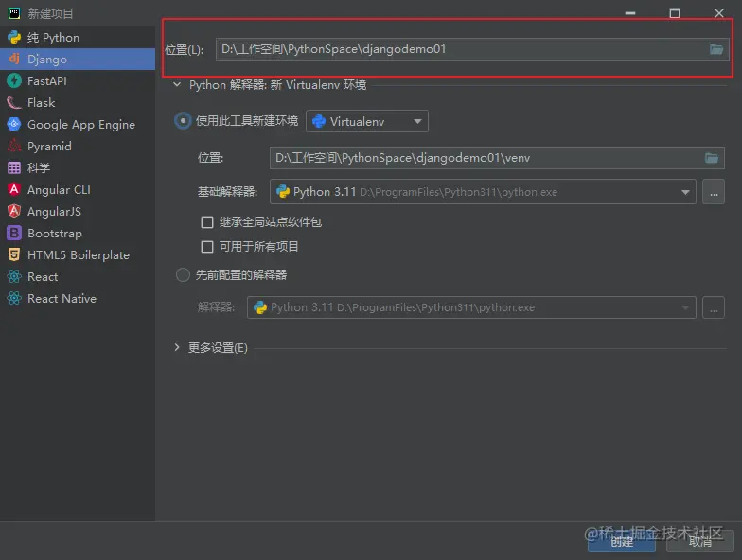The image size is (742, 560).
Task: Choose Pyramid project type
Action: (x=78, y=146)
